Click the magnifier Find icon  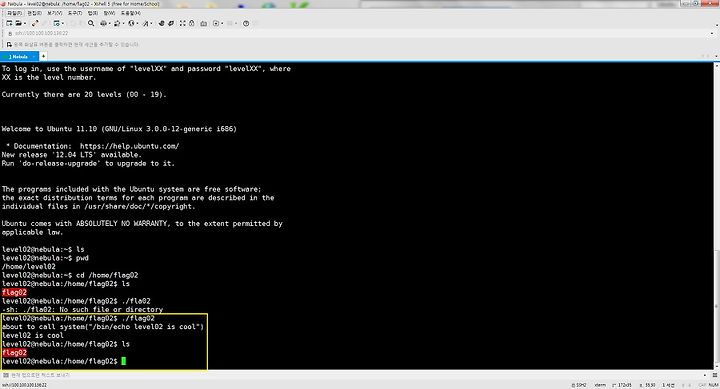coord(91,23)
